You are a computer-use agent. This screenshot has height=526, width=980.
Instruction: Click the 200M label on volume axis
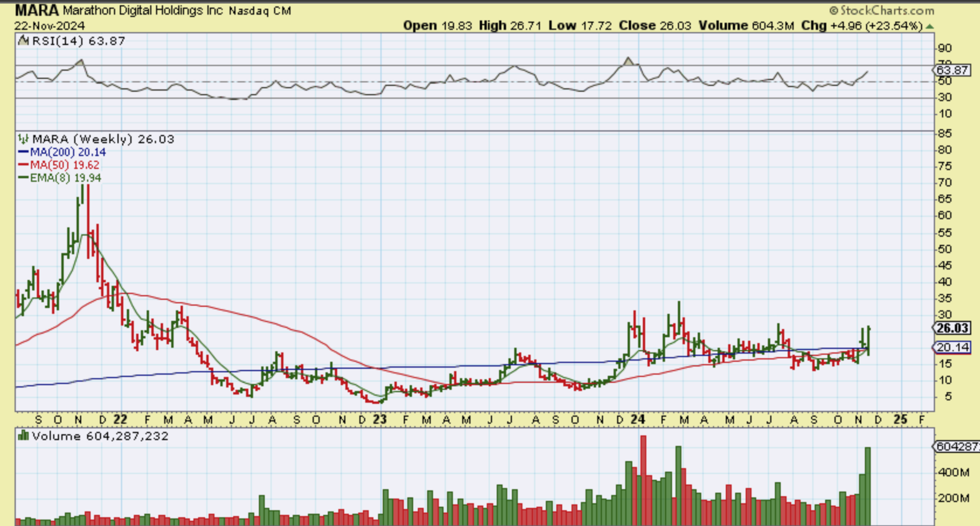click(953, 498)
